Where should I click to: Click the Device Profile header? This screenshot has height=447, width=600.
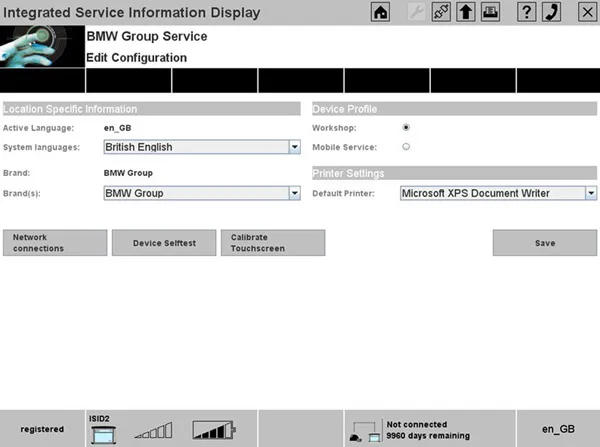pos(455,109)
